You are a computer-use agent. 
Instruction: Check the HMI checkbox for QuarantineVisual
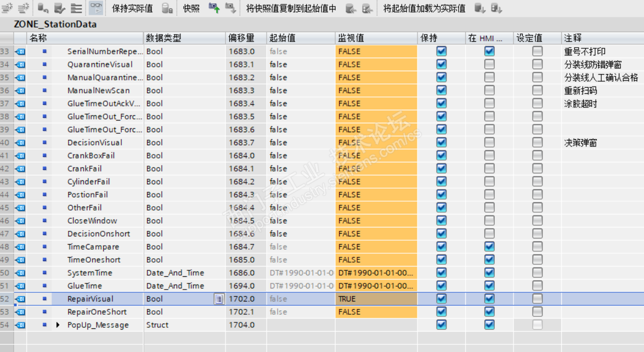click(x=489, y=65)
